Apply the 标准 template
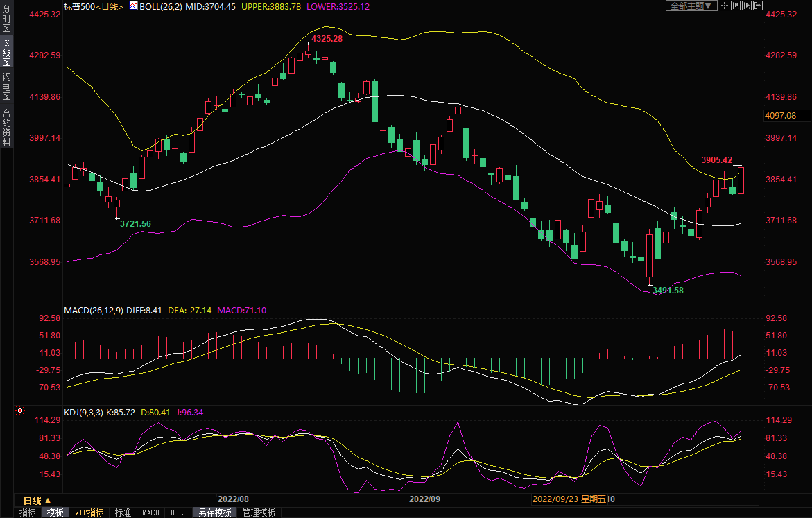Viewport: 812px width, 518px height. coord(123,512)
